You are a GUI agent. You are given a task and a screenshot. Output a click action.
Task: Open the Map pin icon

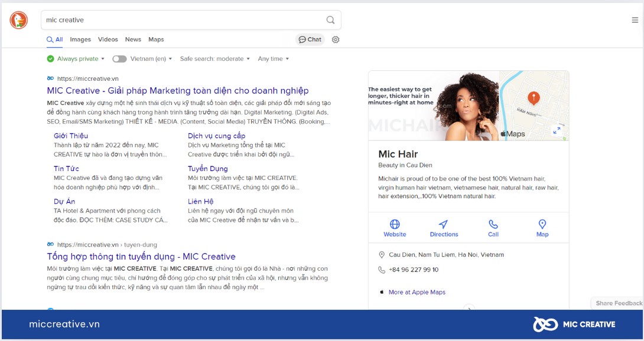click(542, 225)
